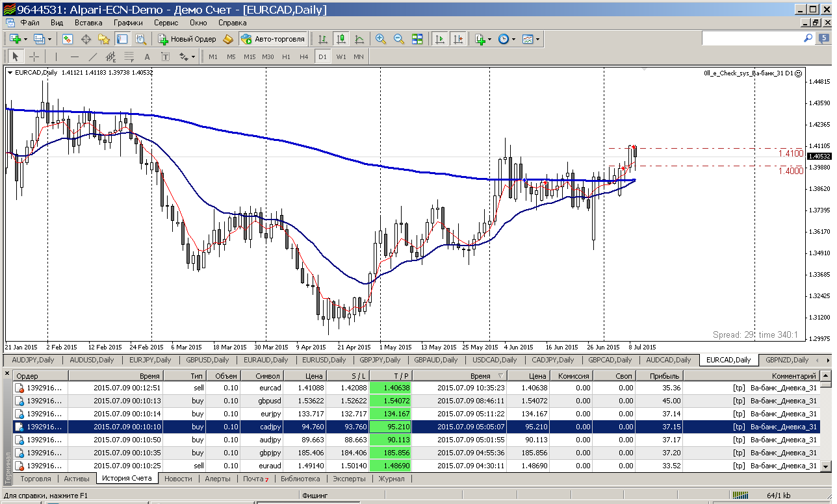
Task: Click into the toolbar search field
Action: (751, 38)
